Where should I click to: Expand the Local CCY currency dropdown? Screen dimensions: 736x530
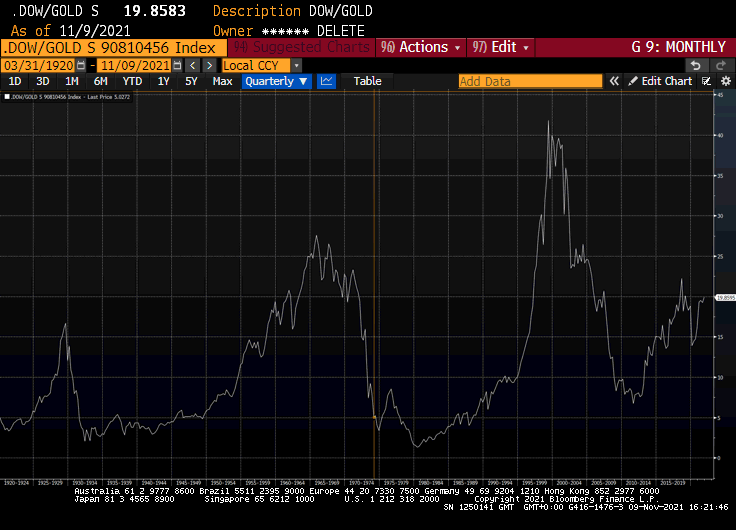coord(296,65)
